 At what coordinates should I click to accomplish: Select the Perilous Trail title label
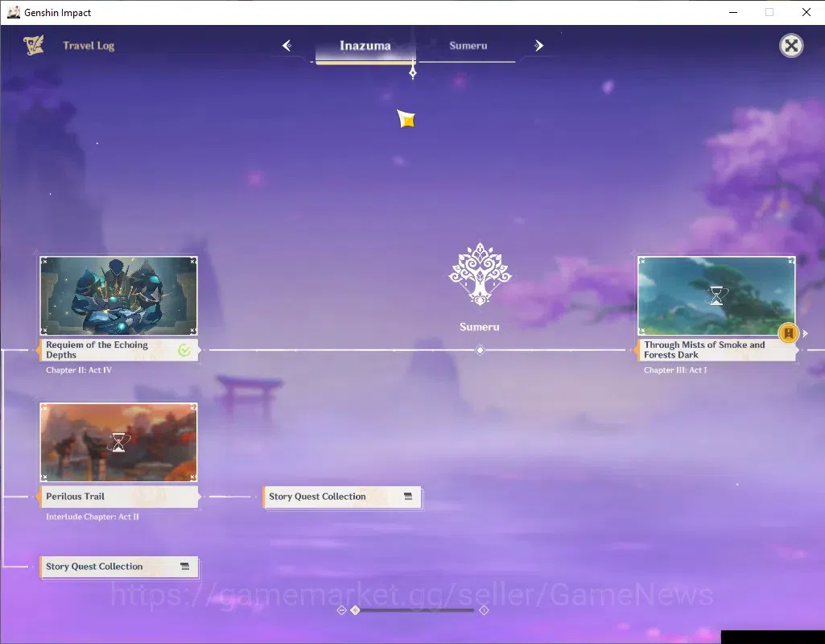pos(75,496)
